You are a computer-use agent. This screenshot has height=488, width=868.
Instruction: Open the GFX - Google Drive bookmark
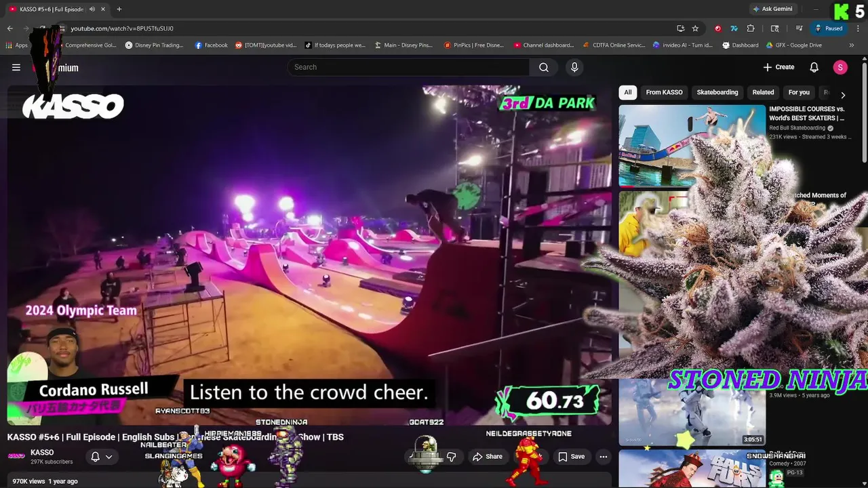793,45
